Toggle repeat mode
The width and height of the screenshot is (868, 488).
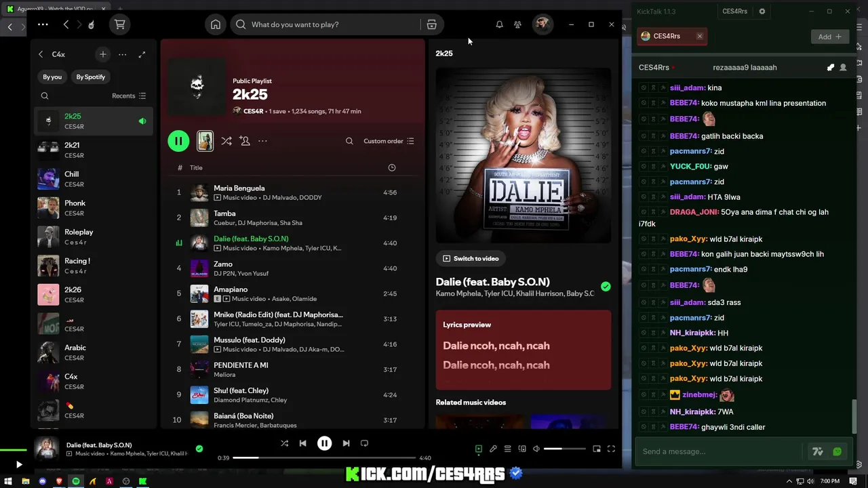click(x=364, y=443)
